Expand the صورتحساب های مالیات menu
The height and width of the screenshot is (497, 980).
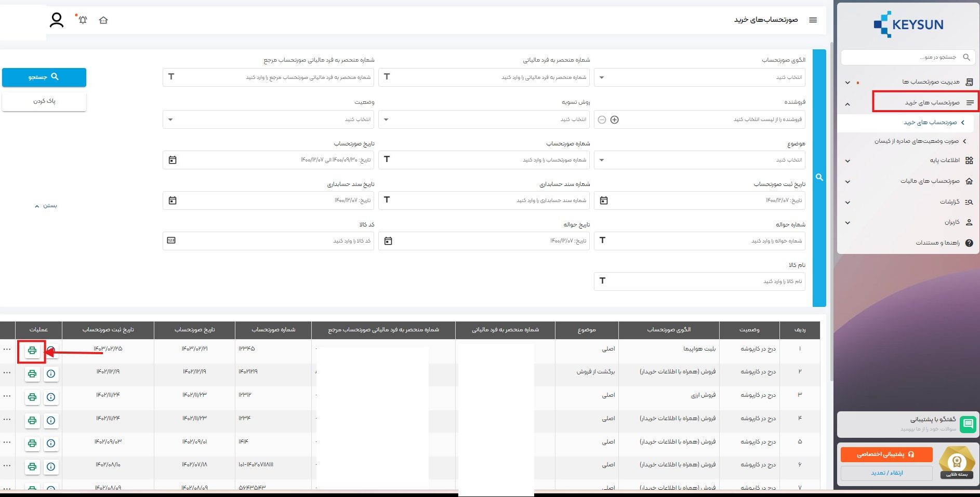coord(908,181)
